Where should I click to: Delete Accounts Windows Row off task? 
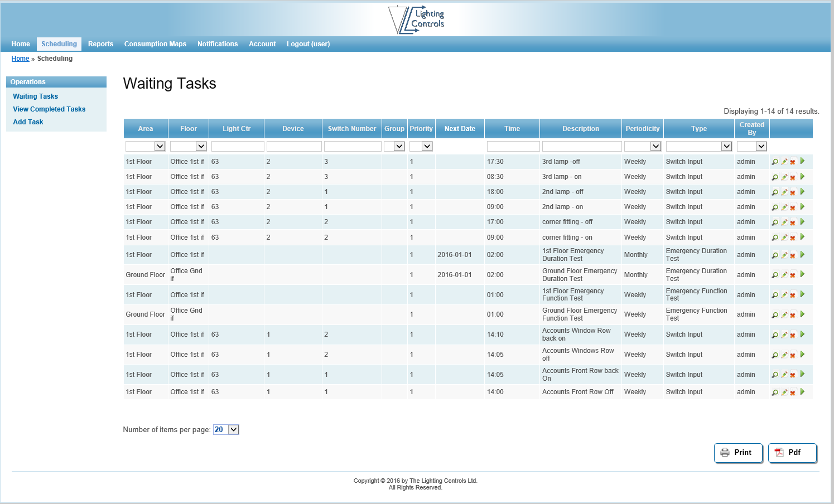792,355
